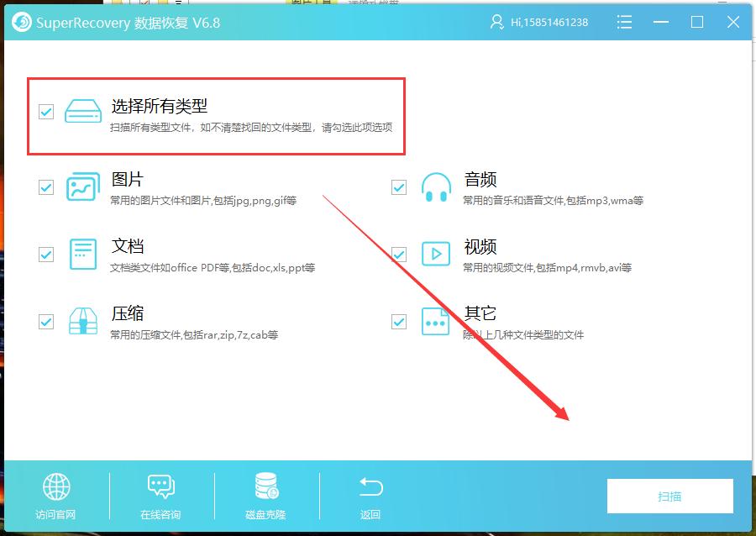Click the 压缩 archive stack icon
The image size is (756, 536).
click(82, 321)
